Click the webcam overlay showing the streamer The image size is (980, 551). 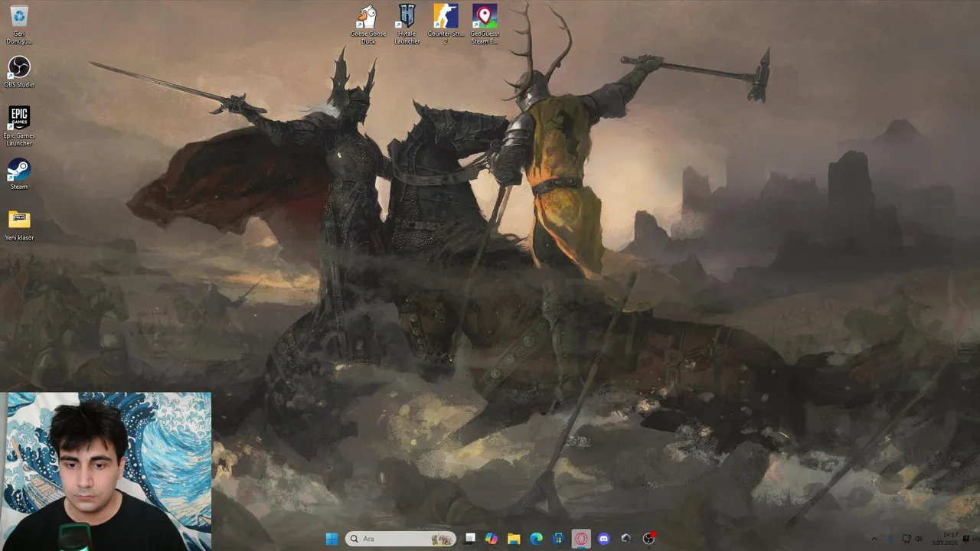point(106,471)
